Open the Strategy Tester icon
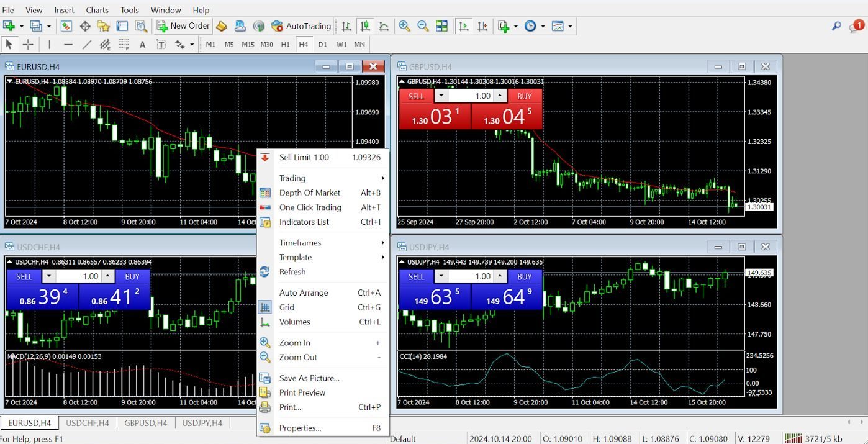This screenshot has height=444, width=868. click(141, 26)
